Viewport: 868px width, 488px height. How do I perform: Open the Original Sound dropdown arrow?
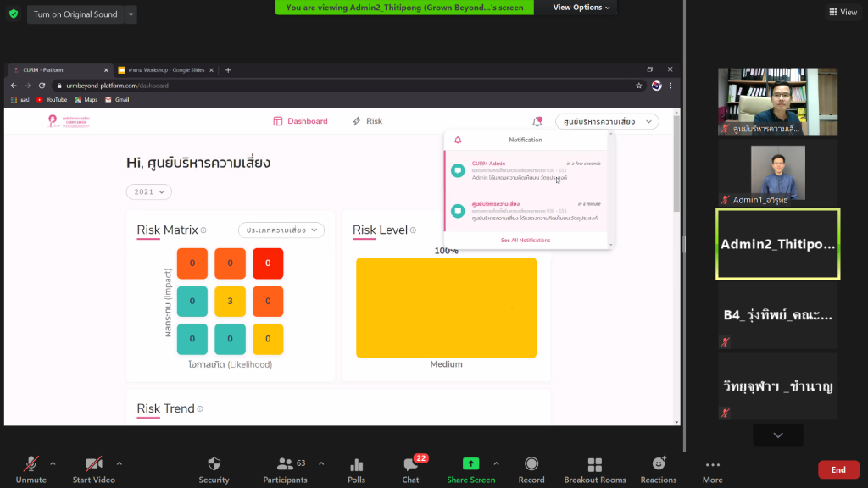[x=131, y=14]
